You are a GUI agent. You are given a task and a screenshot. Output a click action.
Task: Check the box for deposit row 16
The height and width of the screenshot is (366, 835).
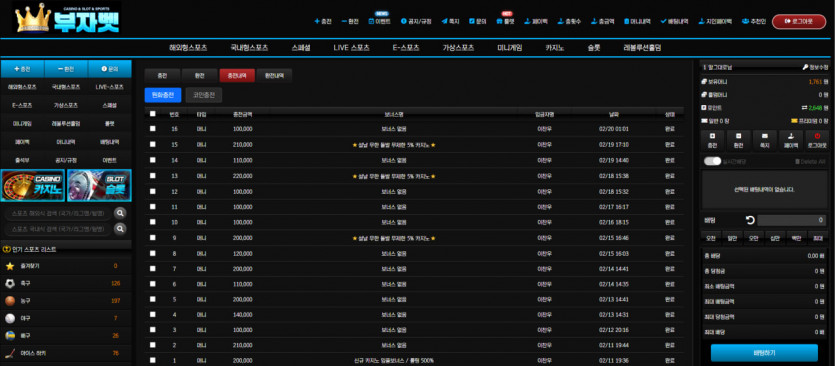[x=153, y=129]
